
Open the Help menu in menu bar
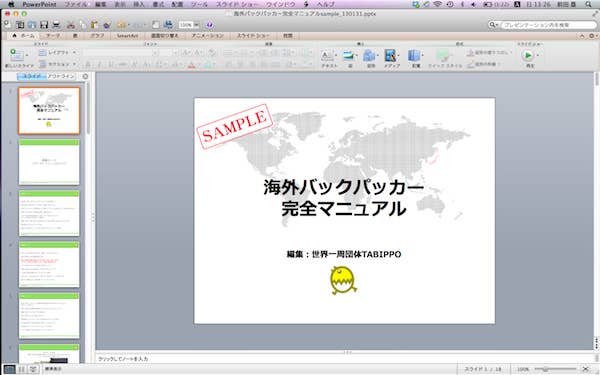tap(326, 5)
